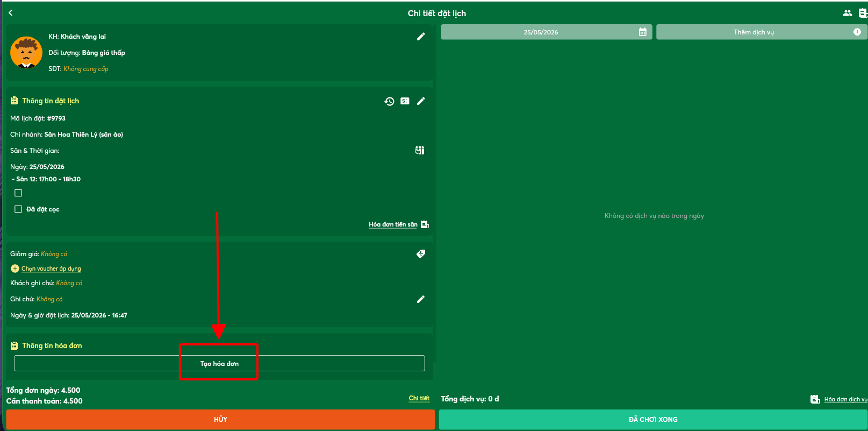Click the Mã lịch đặt #9793 text
868x431 pixels.
pos(38,118)
